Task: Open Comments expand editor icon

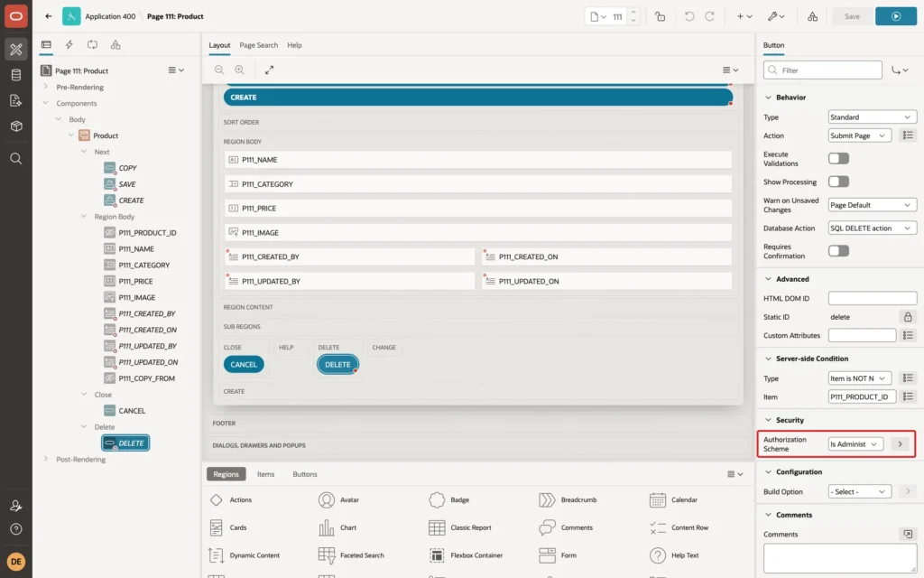Action: [x=908, y=534]
